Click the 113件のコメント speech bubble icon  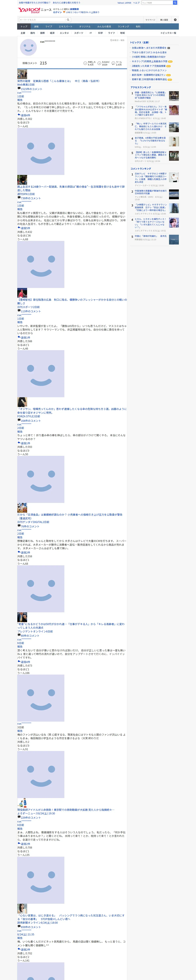pos(19,310)
